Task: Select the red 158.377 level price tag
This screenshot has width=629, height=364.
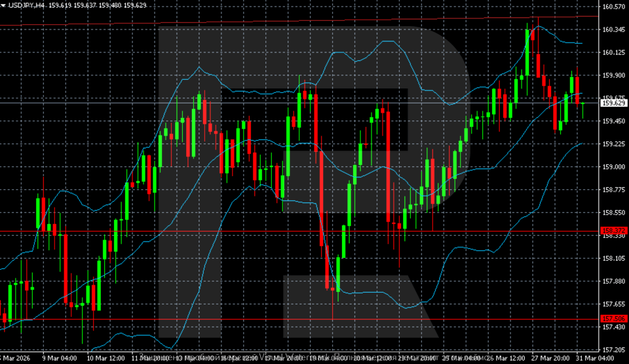Action: (614, 230)
